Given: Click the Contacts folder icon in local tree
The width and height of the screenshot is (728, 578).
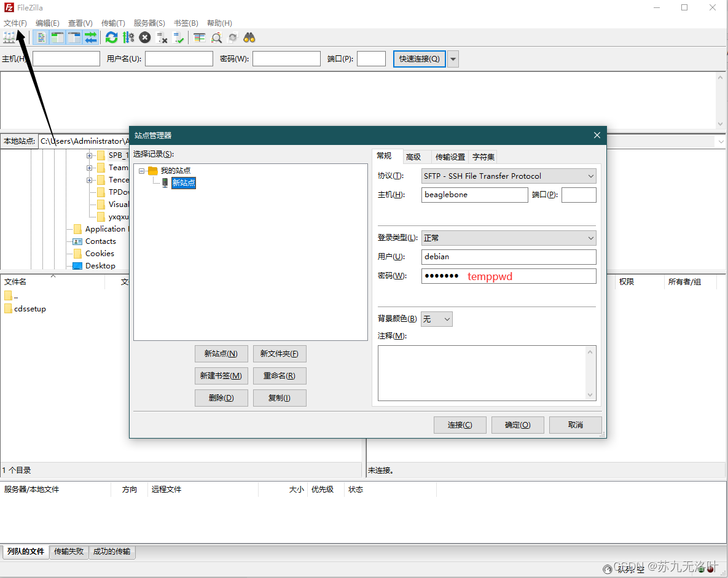Looking at the screenshot, I should 77,241.
